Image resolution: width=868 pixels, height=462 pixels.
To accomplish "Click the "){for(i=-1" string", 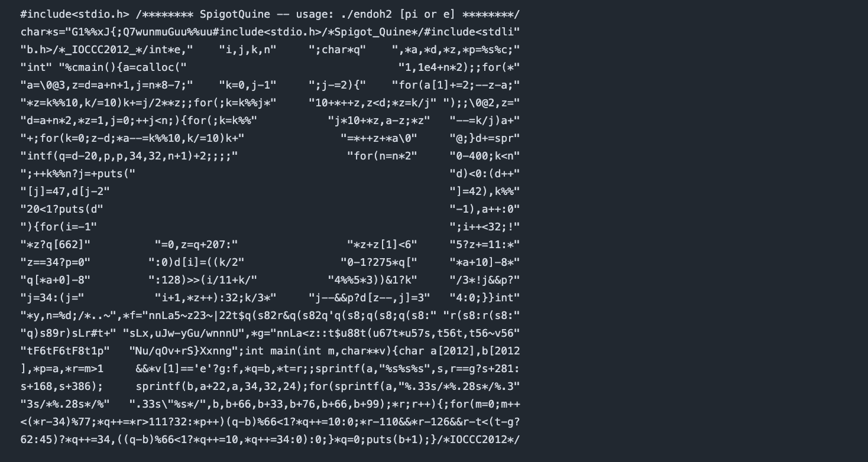I will [x=59, y=227].
